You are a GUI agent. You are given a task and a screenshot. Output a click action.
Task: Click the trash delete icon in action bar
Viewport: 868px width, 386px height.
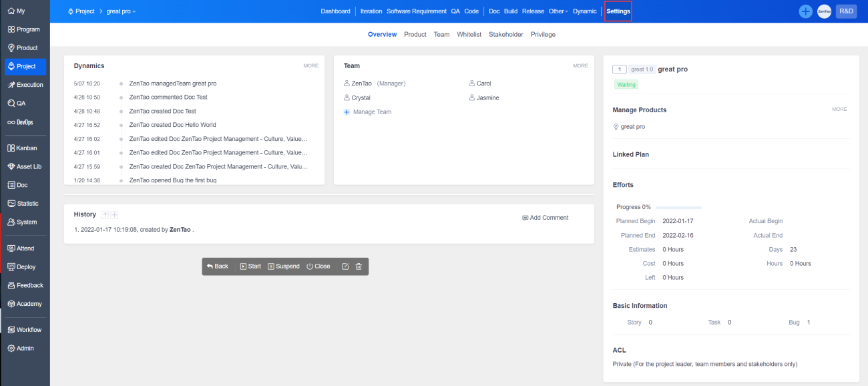click(359, 266)
